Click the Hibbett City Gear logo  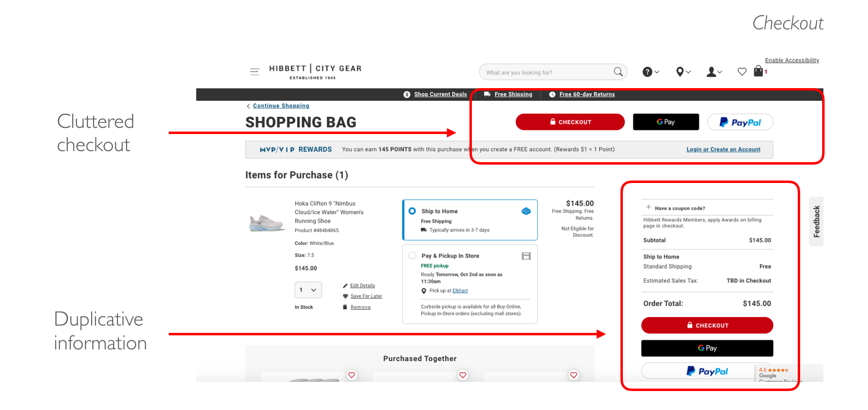[315, 72]
